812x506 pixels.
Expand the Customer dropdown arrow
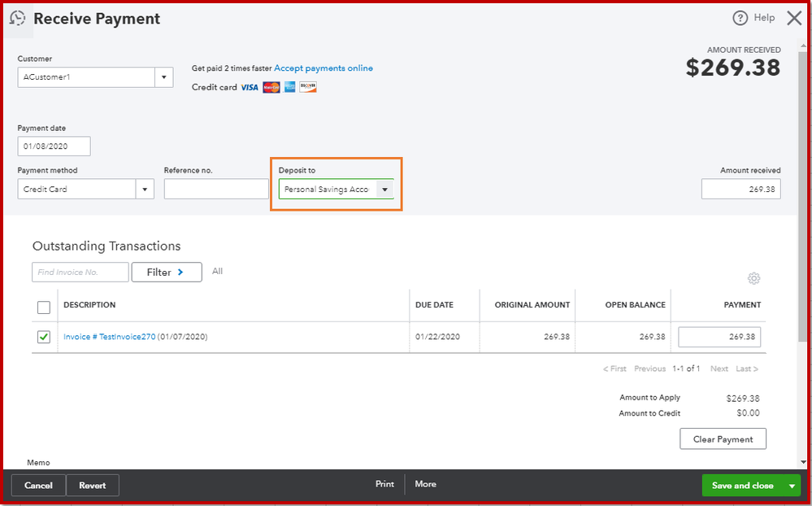163,77
